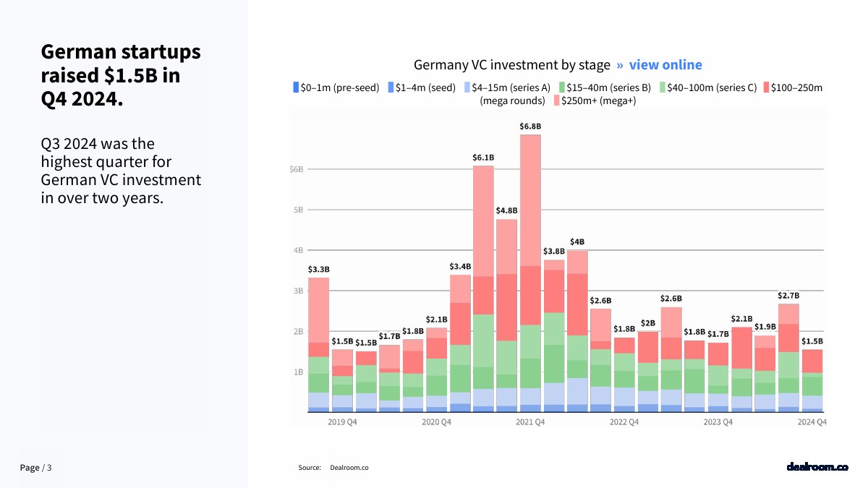868x488 pixels.
Task: Select the $6.1B bar in the chart
Action: pos(483,289)
